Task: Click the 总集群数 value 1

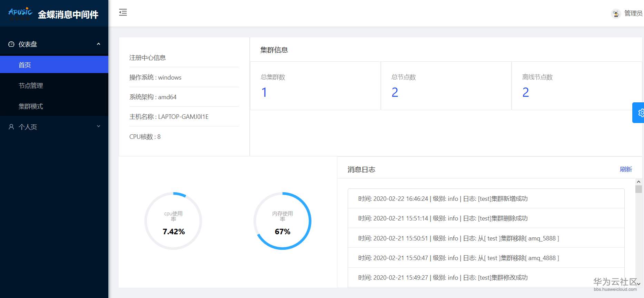Action: point(264,92)
